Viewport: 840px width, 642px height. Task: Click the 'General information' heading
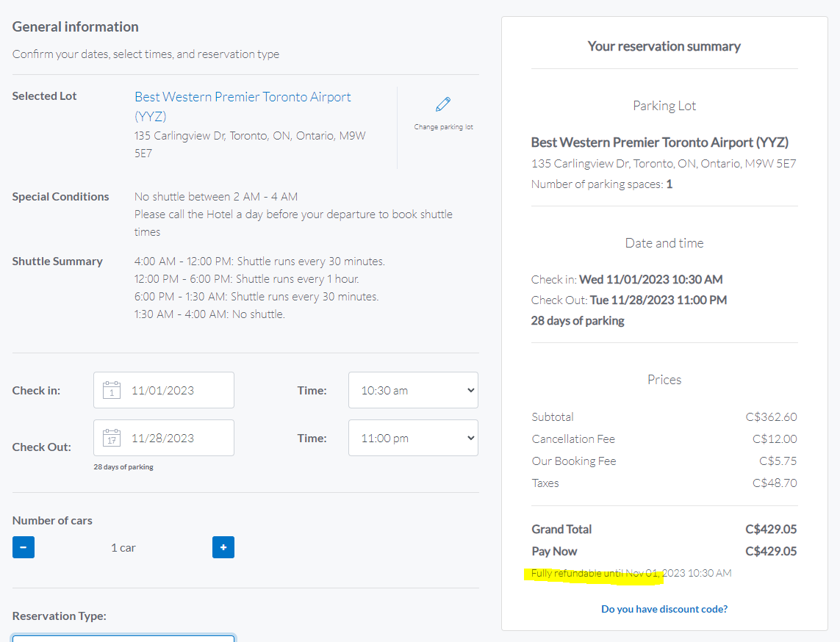(76, 26)
